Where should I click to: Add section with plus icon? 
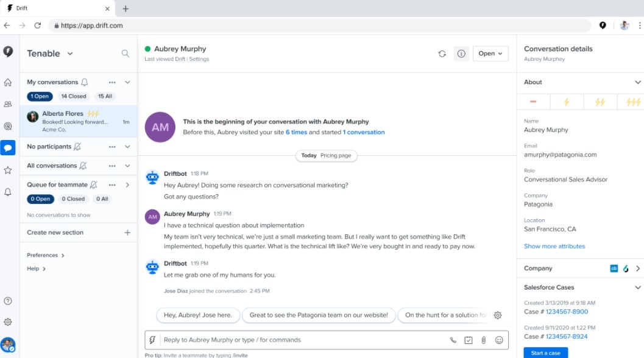point(127,233)
